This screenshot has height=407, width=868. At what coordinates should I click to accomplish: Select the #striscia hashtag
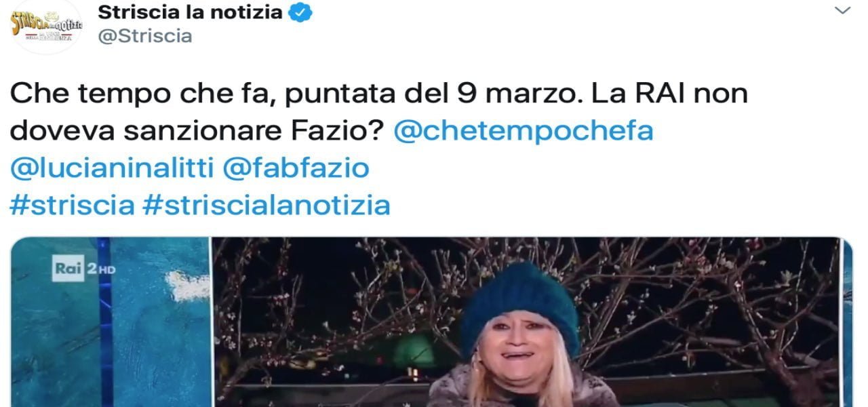[72, 204]
